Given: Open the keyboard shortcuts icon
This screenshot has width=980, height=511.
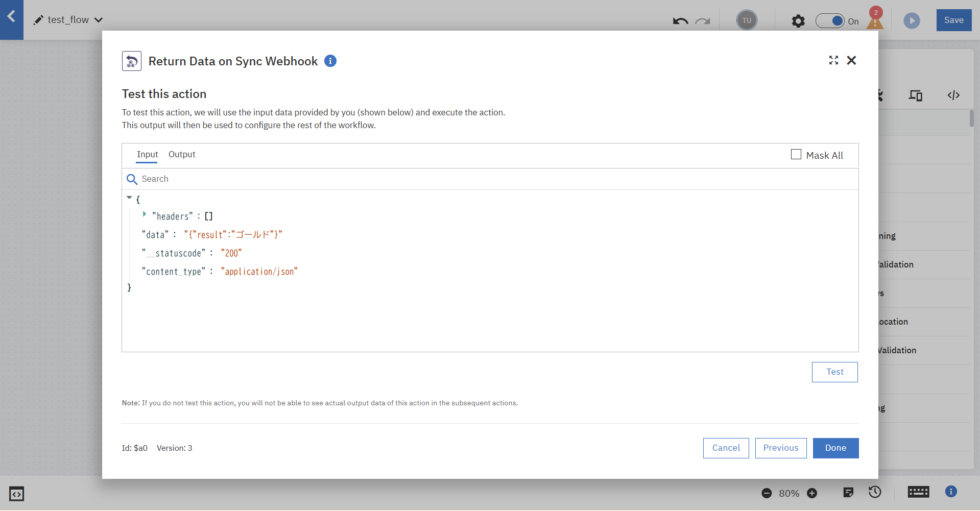Looking at the screenshot, I should click(x=919, y=492).
